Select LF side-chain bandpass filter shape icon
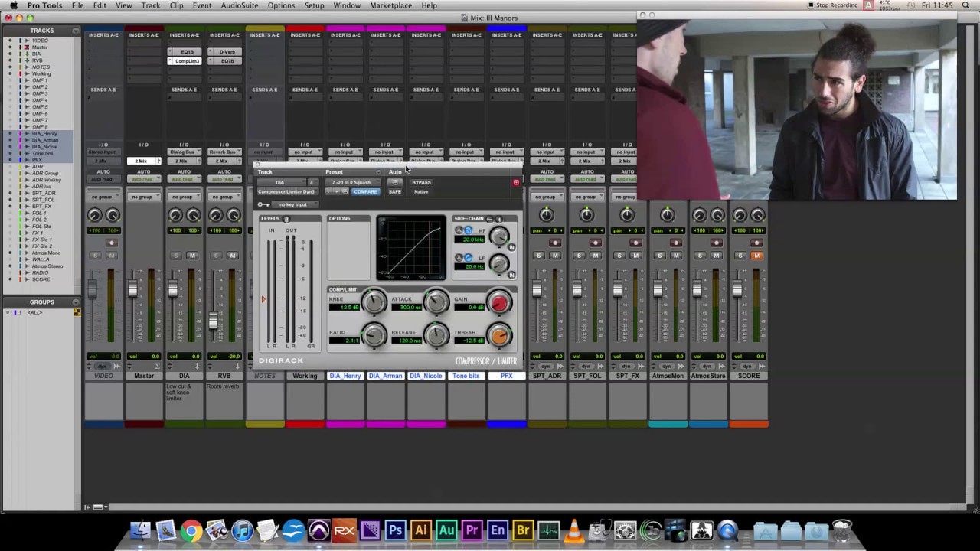Screen dimensions: 980x551 459,257
